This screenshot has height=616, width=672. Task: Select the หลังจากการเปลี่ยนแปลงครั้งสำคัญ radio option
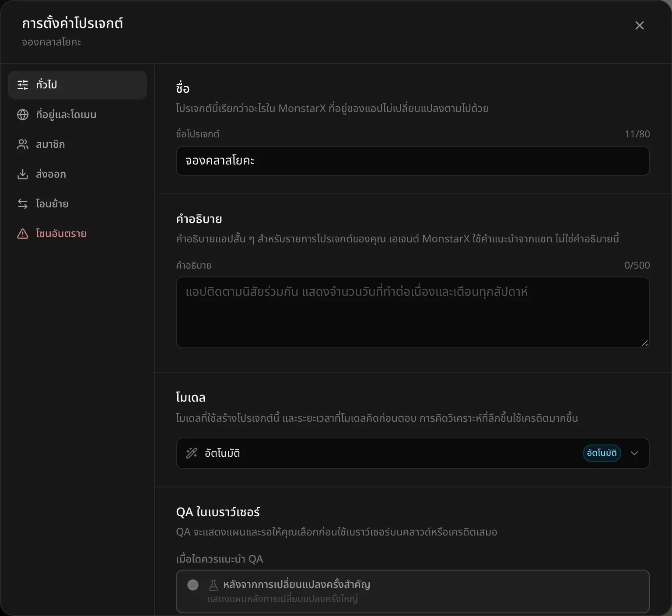[413, 591]
